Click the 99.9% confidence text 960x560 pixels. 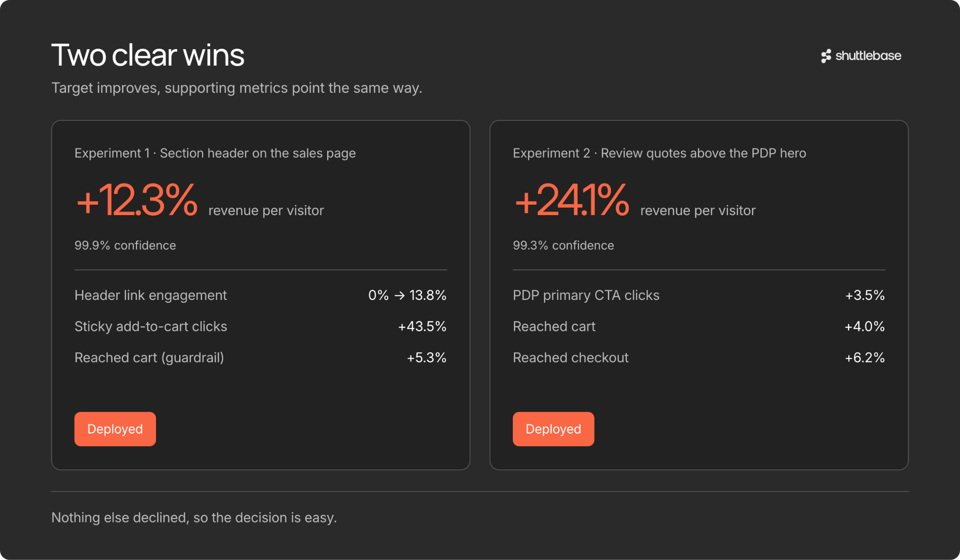(x=125, y=246)
